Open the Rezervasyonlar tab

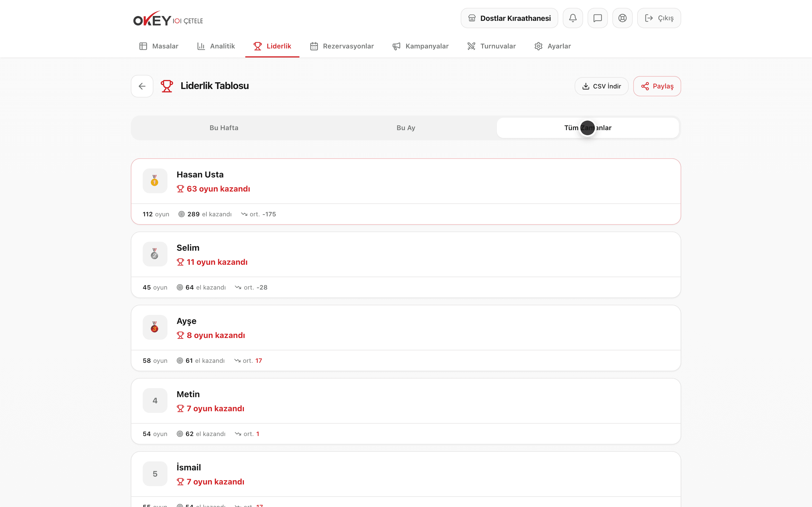coord(342,46)
